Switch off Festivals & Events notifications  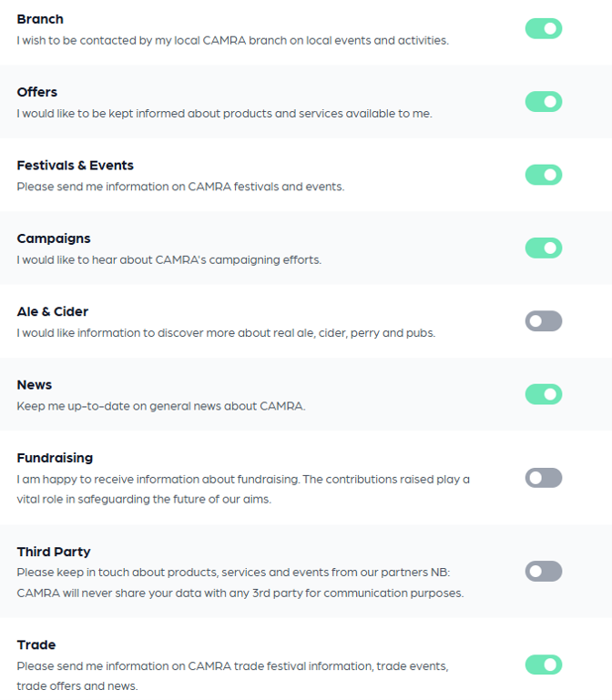click(x=544, y=175)
